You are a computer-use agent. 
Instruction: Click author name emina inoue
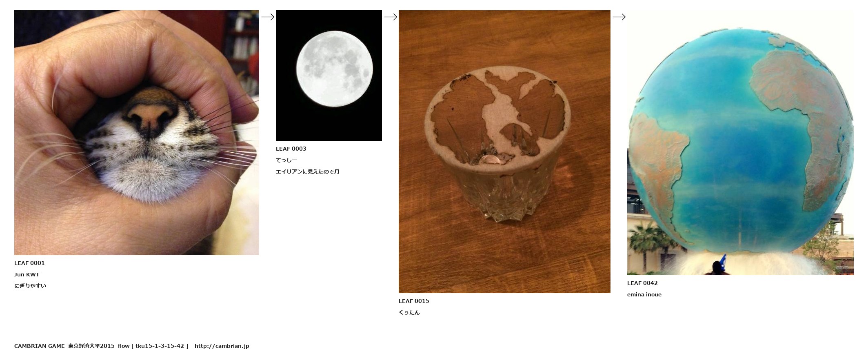[644, 294]
